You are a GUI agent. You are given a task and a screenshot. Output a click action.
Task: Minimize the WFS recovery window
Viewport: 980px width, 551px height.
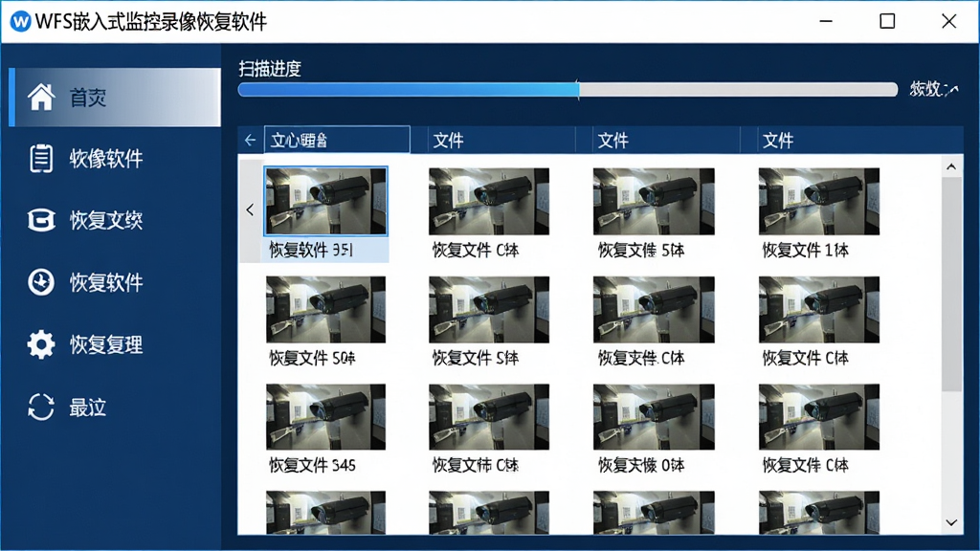click(826, 21)
